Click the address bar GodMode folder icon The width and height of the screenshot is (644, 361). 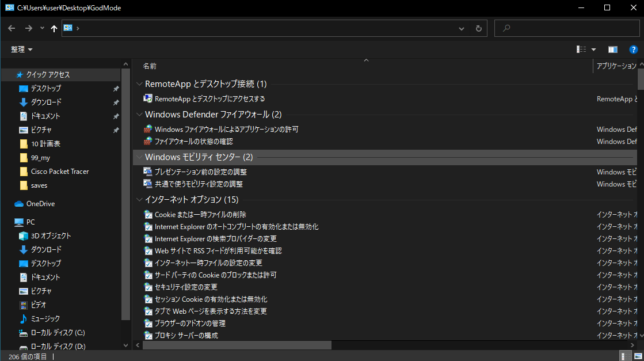pos(68,28)
